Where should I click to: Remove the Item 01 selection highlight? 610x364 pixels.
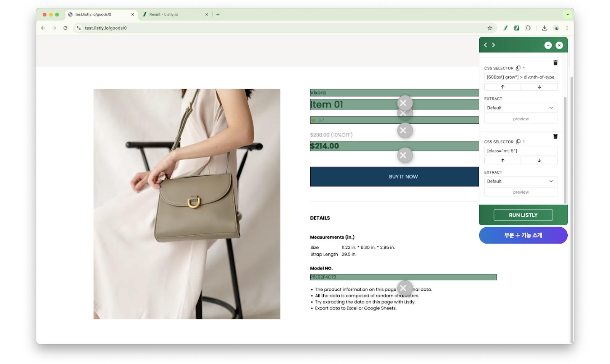click(x=405, y=114)
